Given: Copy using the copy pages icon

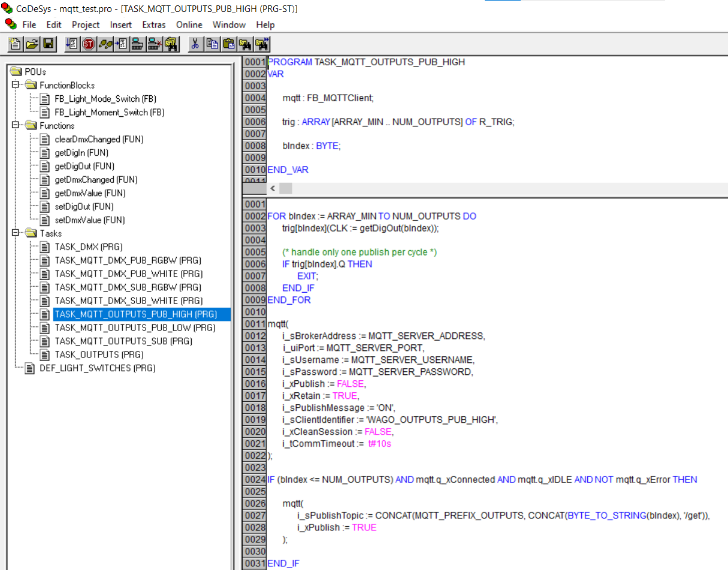Looking at the screenshot, I should click(x=213, y=44).
